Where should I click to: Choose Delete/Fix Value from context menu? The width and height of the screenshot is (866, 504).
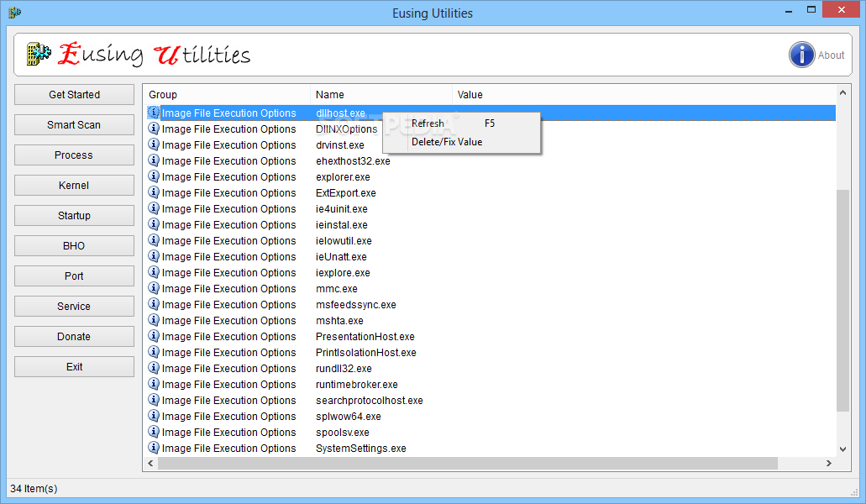[461, 142]
